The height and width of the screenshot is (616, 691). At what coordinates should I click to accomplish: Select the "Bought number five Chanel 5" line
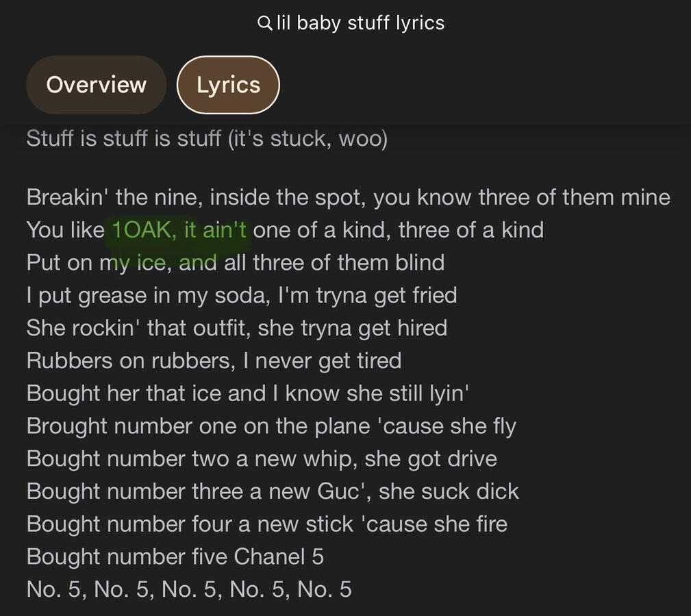pyautogui.click(x=175, y=557)
